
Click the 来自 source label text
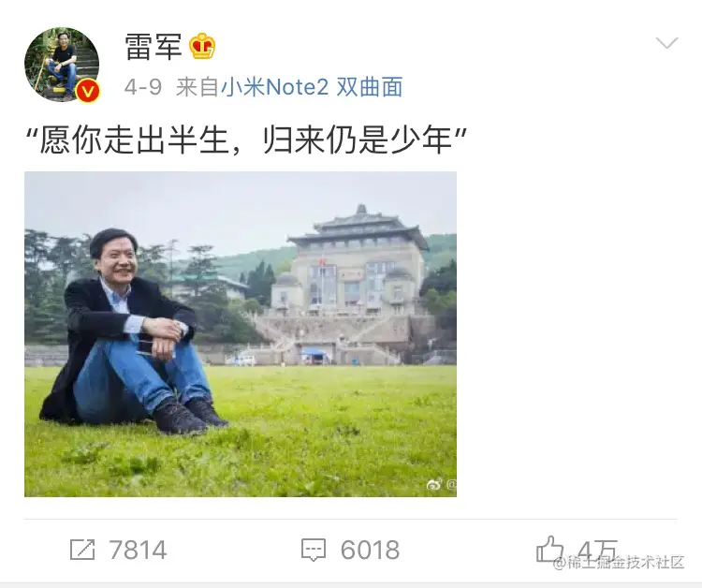197,87
